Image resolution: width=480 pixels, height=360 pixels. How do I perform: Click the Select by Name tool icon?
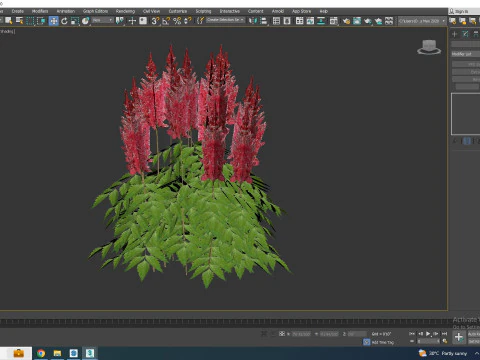click(x=19, y=21)
